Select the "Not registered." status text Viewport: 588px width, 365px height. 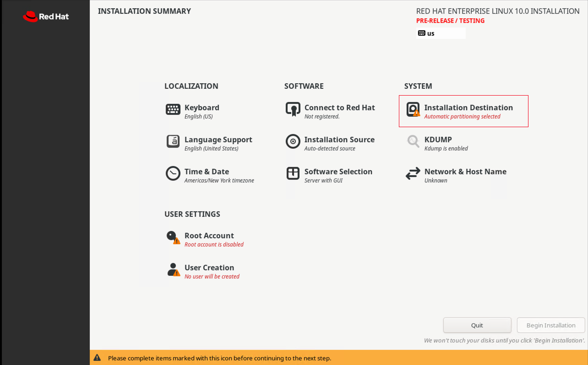(x=322, y=117)
